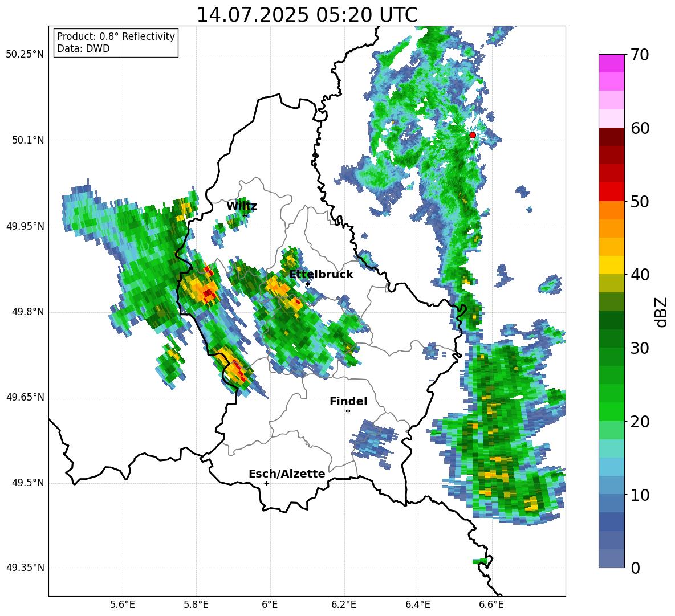The image size is (675, 616).
Task: Click the Ettelbruck station cross marker
Action: click(x=307, y=284)
